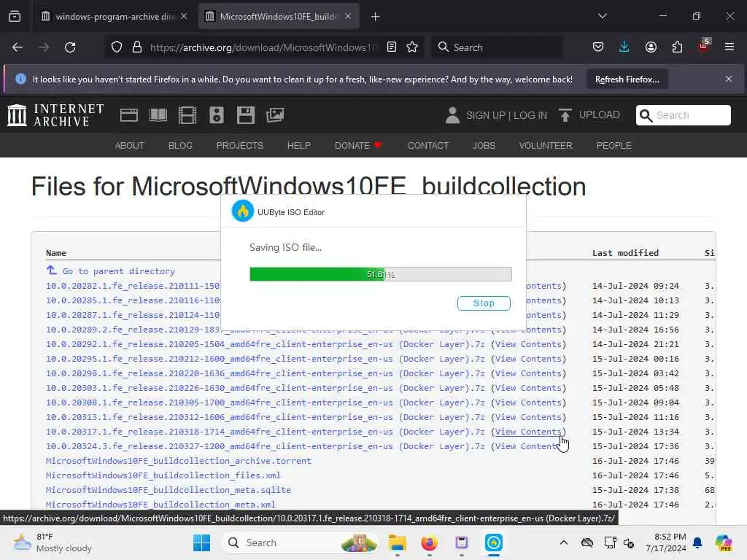Open PROJECTS menu item
The image size is (747, 560).
tap(239, 146)
